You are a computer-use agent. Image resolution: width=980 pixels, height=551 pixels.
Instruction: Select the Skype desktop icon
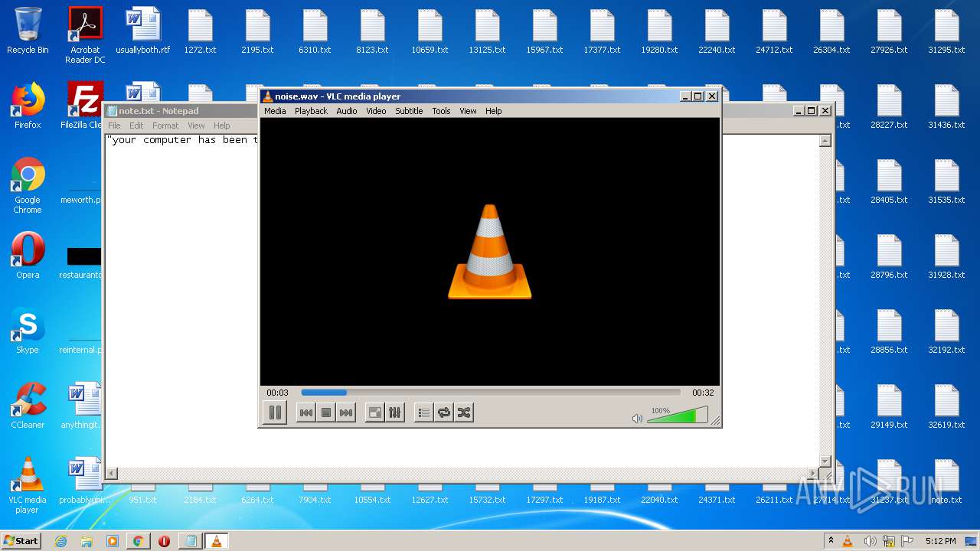pyautogui.click(x=28, y=331)
